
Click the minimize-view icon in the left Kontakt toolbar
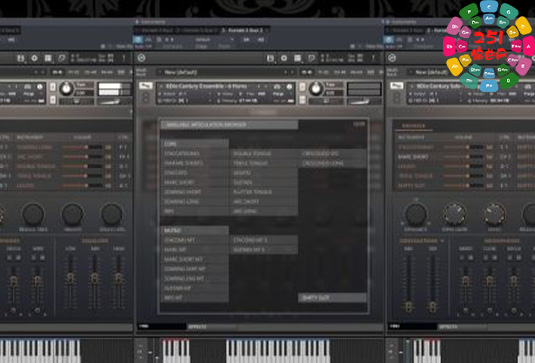point(62,58)
